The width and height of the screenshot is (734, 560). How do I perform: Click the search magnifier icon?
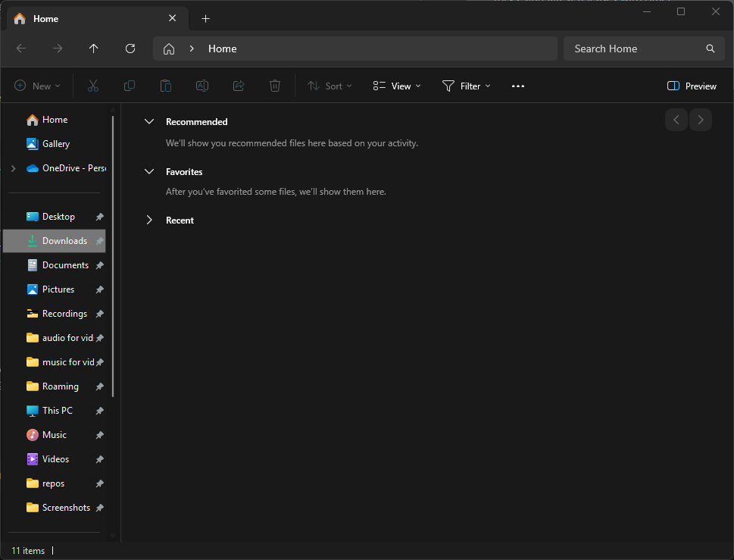coord(710,48)
